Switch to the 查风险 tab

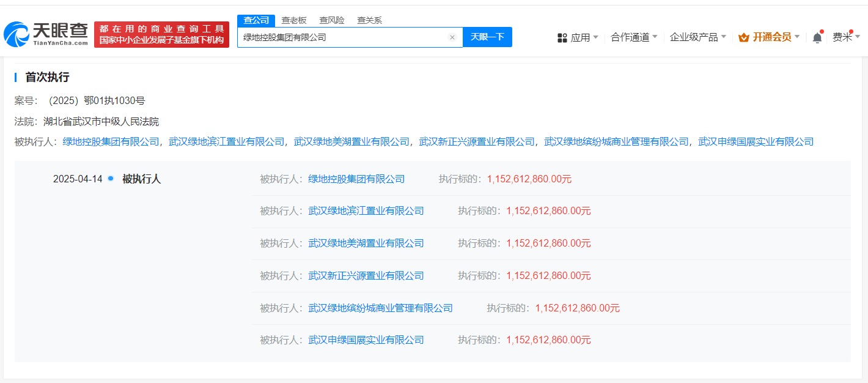[x=332, y=20]
